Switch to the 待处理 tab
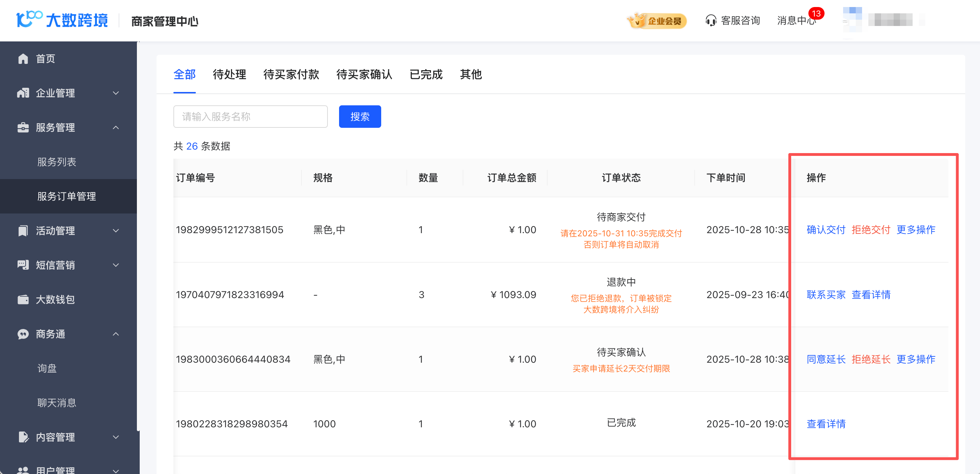 [230, 74]
